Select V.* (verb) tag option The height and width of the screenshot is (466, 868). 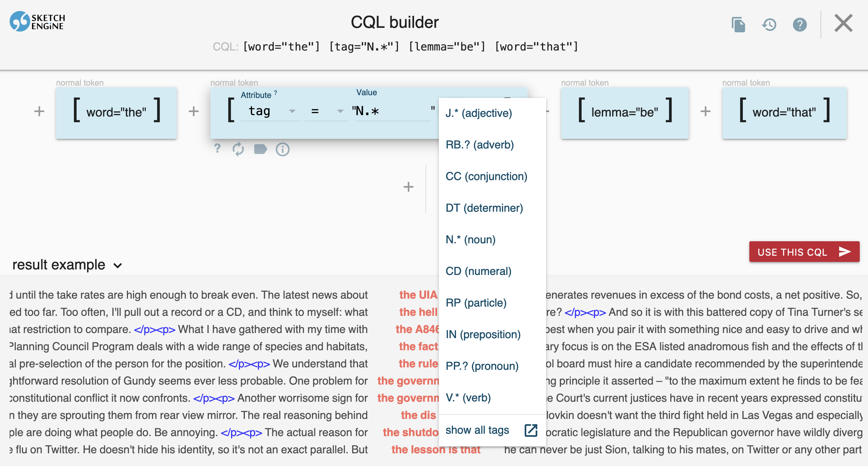tap(492, 398)
